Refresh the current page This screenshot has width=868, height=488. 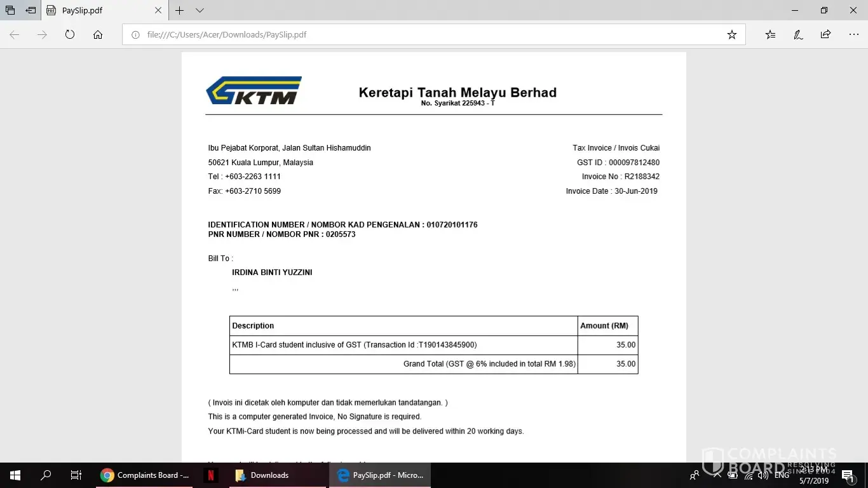pos(70,34)
